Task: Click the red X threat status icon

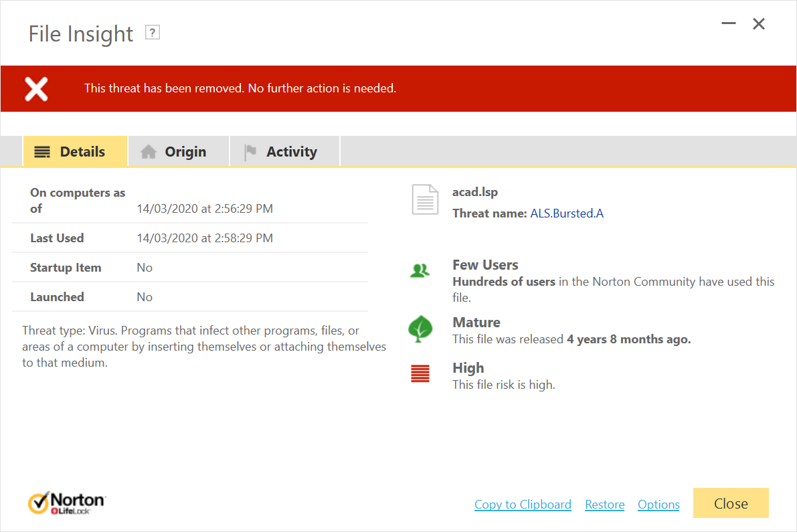Action: pyautogui.click(x=36, y=88)
